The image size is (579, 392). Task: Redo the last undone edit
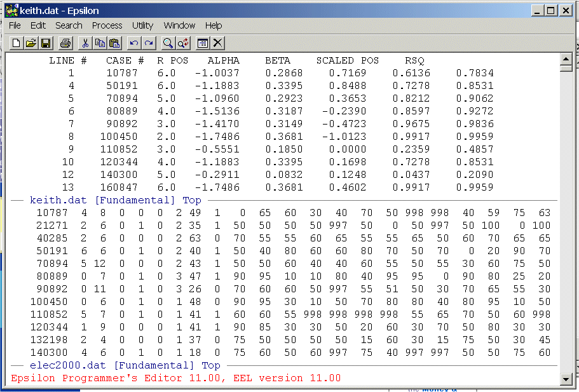(149, 43)
